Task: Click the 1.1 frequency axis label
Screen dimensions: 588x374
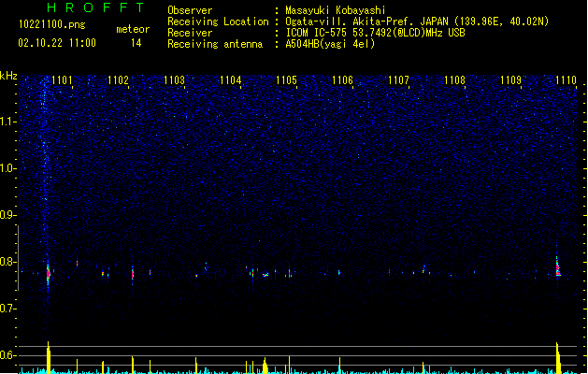Action: coord(7,122)
